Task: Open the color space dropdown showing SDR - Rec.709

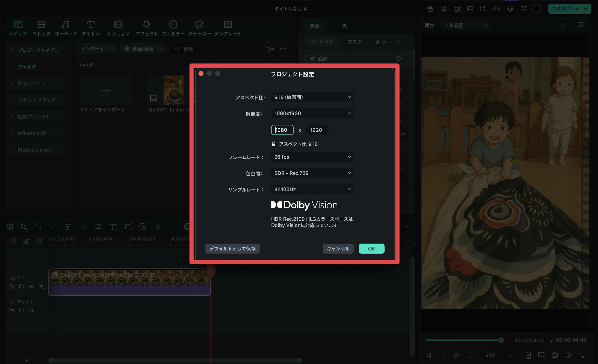Action: pos(312,173)
